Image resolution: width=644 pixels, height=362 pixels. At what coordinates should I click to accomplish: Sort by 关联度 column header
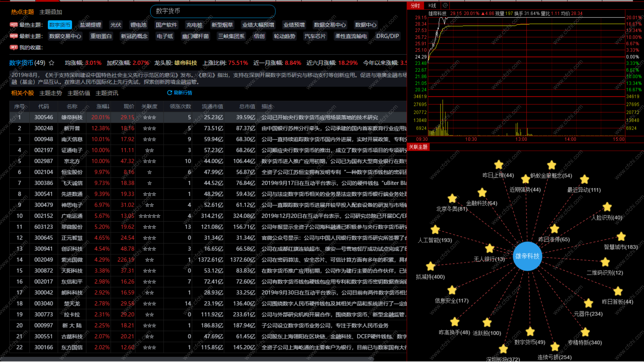(x=149, y=106)
